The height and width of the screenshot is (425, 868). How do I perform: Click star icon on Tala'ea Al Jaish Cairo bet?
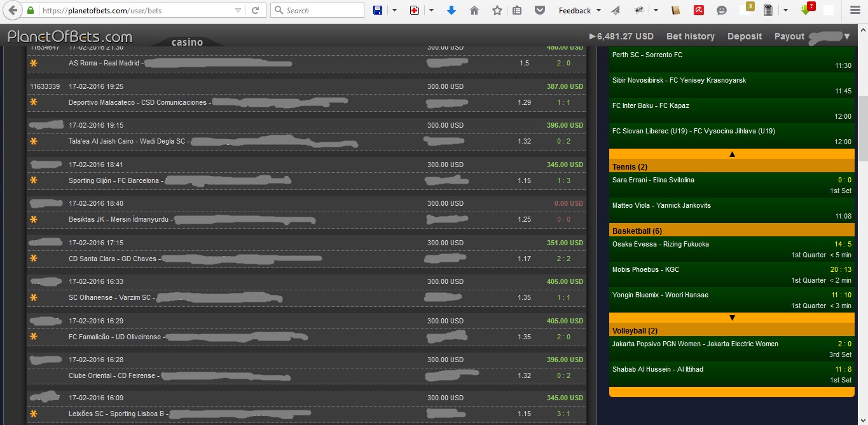click(x=34, y=141)
